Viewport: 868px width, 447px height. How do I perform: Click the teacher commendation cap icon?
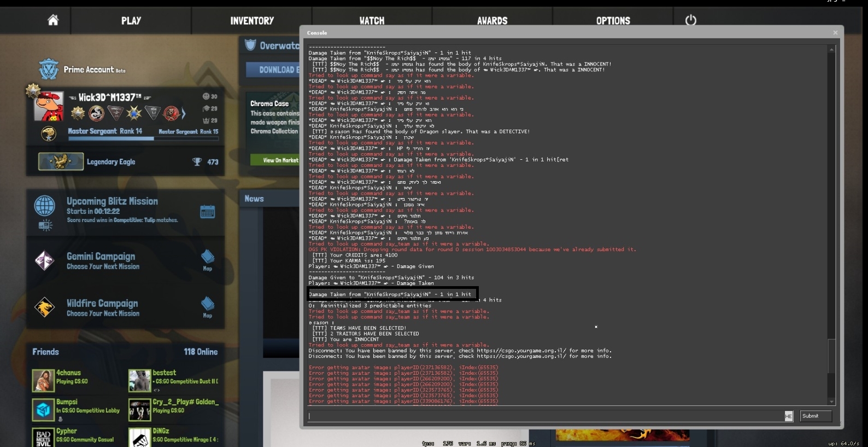(206, 108)
